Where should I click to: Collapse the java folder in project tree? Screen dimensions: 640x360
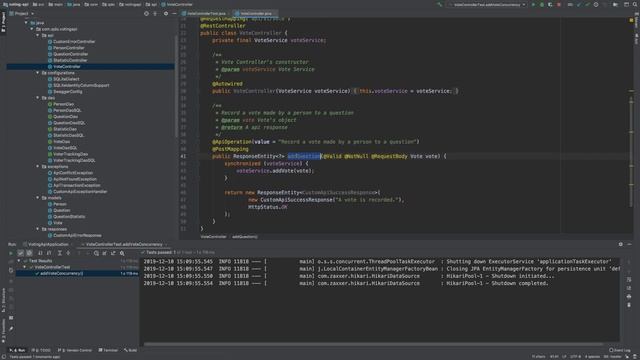coord(26,23)
